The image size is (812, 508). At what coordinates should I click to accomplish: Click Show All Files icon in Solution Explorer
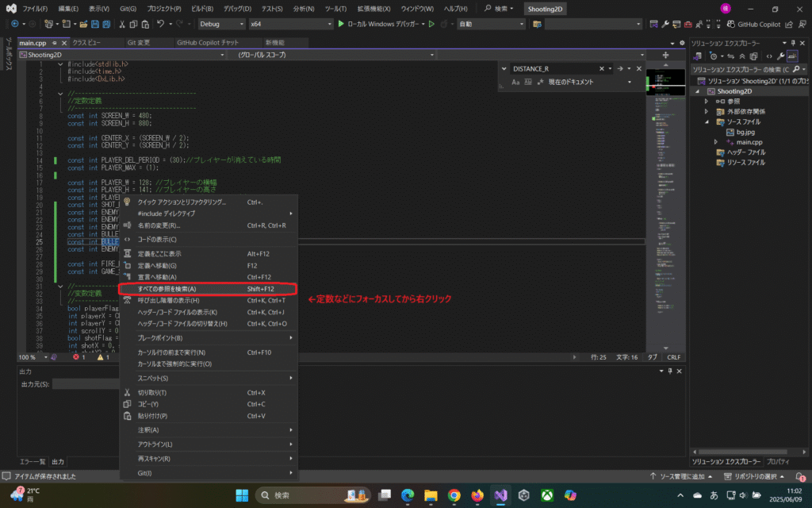753,56
